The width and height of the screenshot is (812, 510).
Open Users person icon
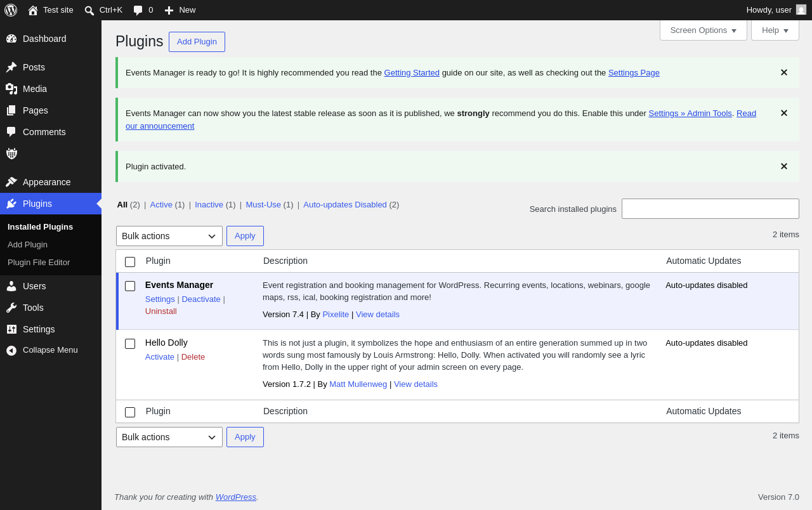[11, 286]
